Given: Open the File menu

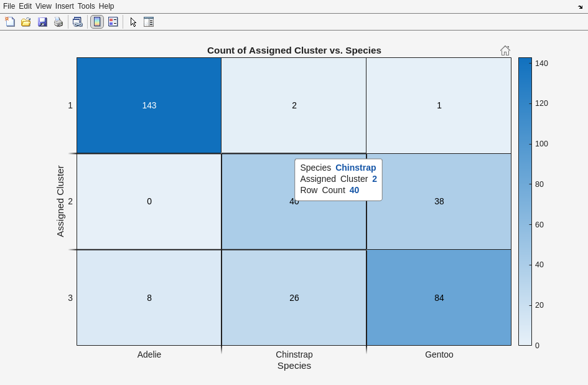Looking at the screenshot, I should (x=9, y=6).
